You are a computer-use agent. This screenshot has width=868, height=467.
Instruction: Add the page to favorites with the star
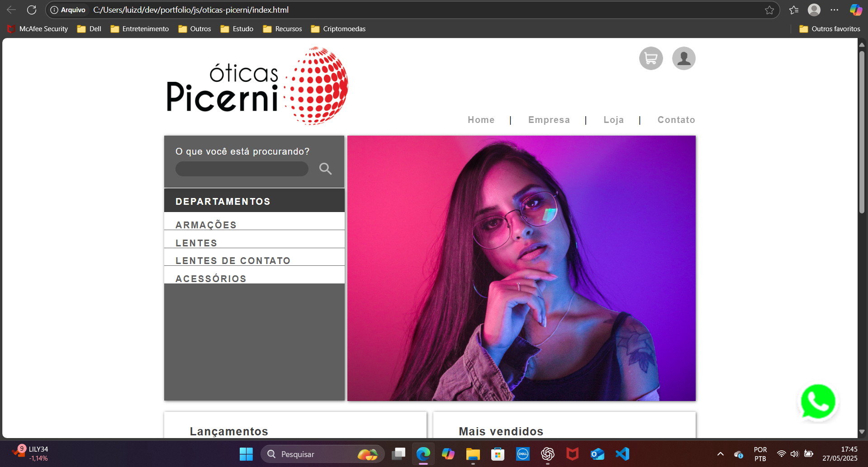pyautogui.click(x=769, y=9)
